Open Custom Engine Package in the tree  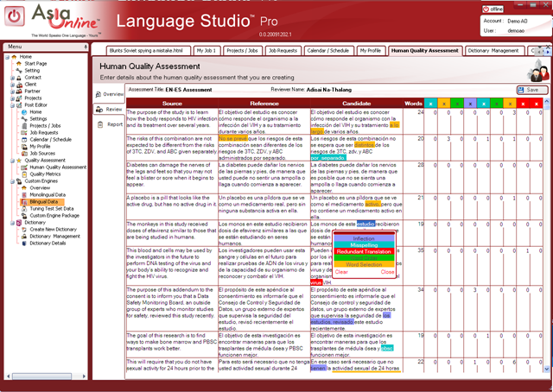pyautogui.click(x=54, y=215)
